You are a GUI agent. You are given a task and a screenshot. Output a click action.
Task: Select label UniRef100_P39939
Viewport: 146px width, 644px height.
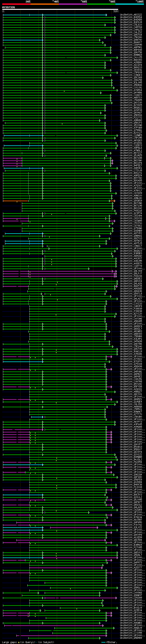(131, 309)
